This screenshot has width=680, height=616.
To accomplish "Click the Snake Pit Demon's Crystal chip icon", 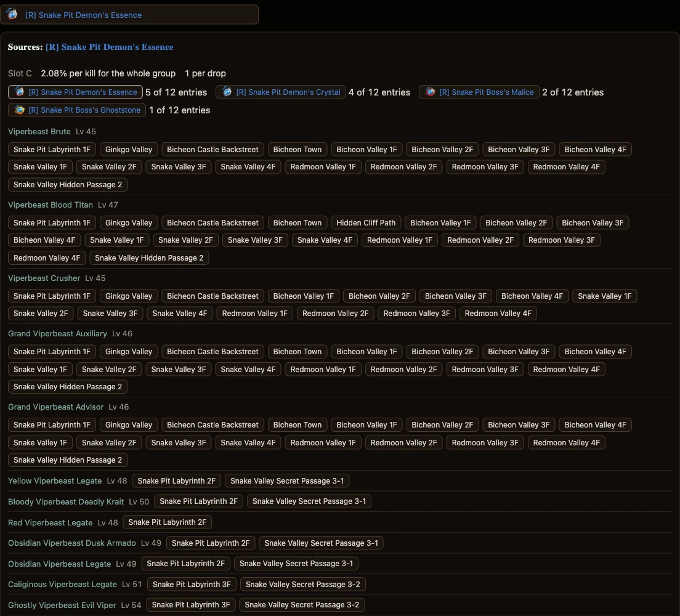I will (x=227, y=92).
